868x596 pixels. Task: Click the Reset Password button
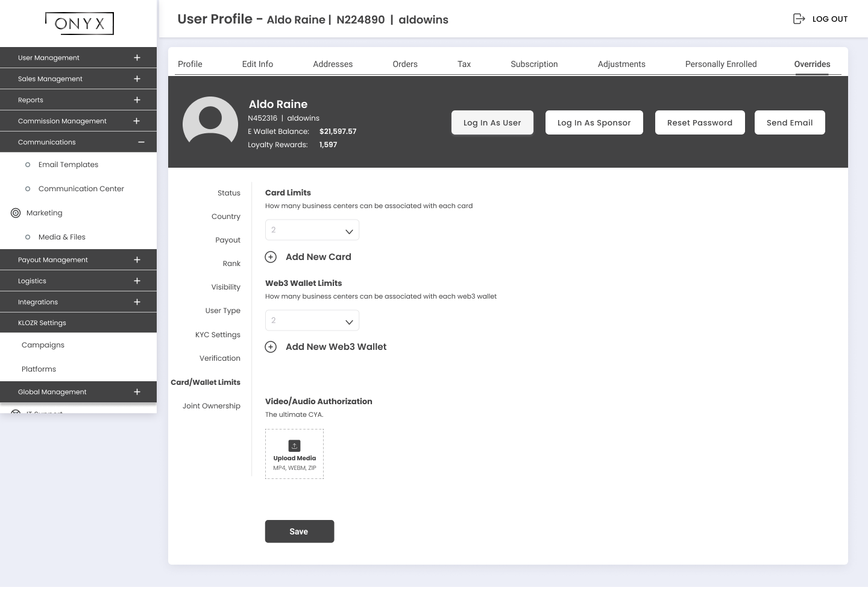pos(700,122)
